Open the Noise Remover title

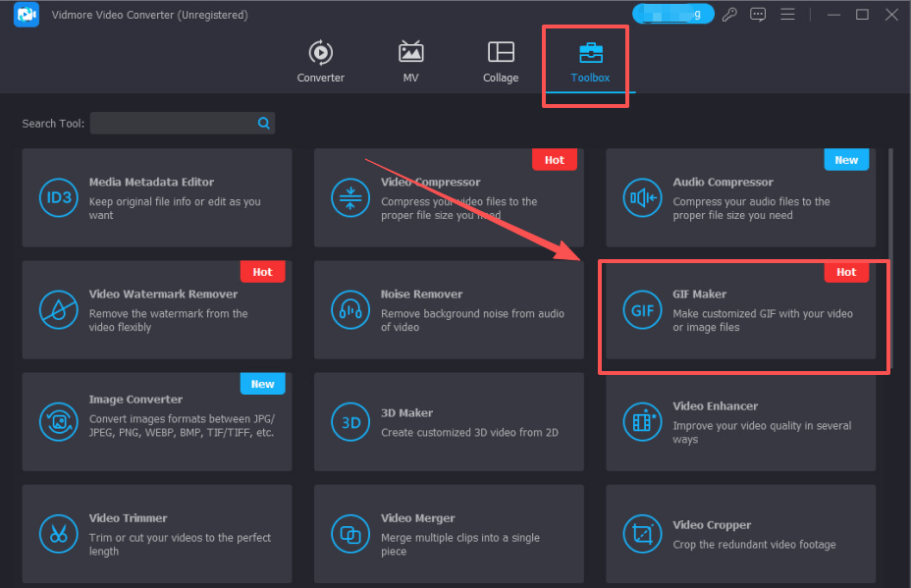click(422, 294)
